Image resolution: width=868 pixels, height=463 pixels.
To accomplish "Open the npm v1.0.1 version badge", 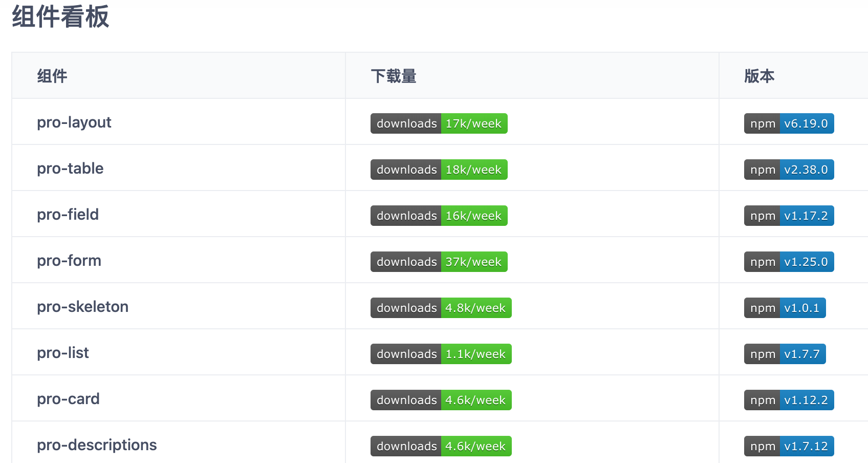I will (x=785, y=308).
